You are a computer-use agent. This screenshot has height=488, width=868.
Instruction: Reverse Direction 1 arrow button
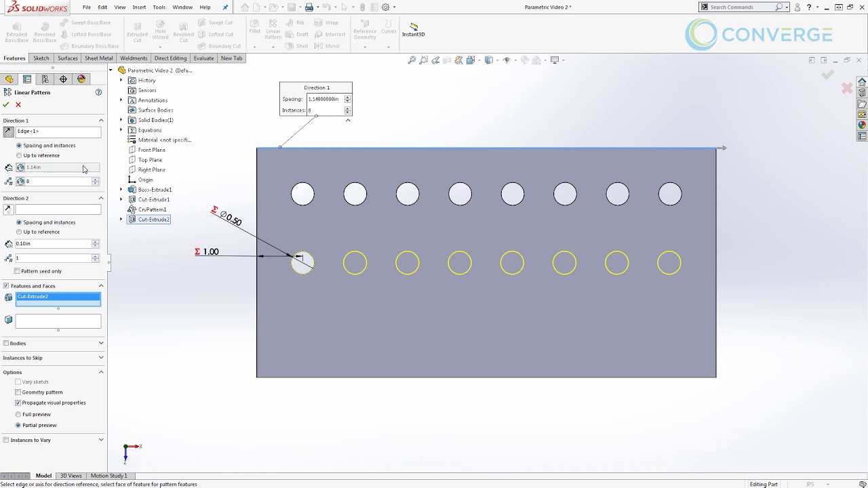point(8,131)
